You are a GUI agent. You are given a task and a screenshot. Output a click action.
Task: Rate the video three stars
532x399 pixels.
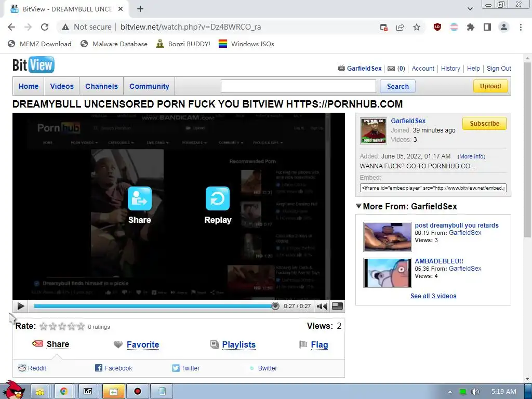click(x=62, y=326)
